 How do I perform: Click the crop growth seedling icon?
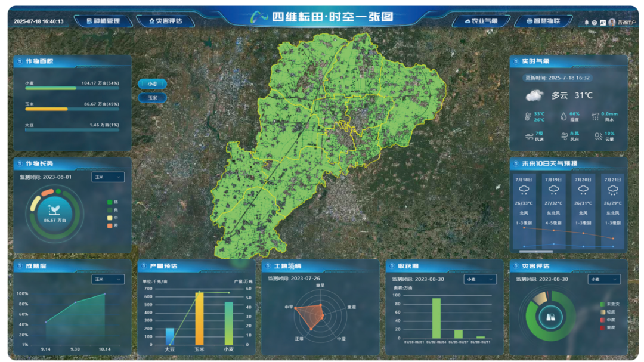pyautogui.click(x=54, y=210)
